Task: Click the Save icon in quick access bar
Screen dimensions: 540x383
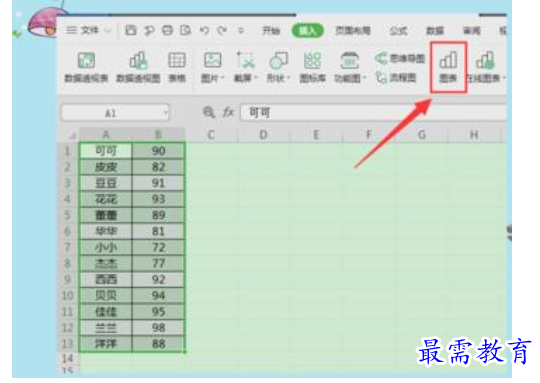Action: (x=131, y=30)
